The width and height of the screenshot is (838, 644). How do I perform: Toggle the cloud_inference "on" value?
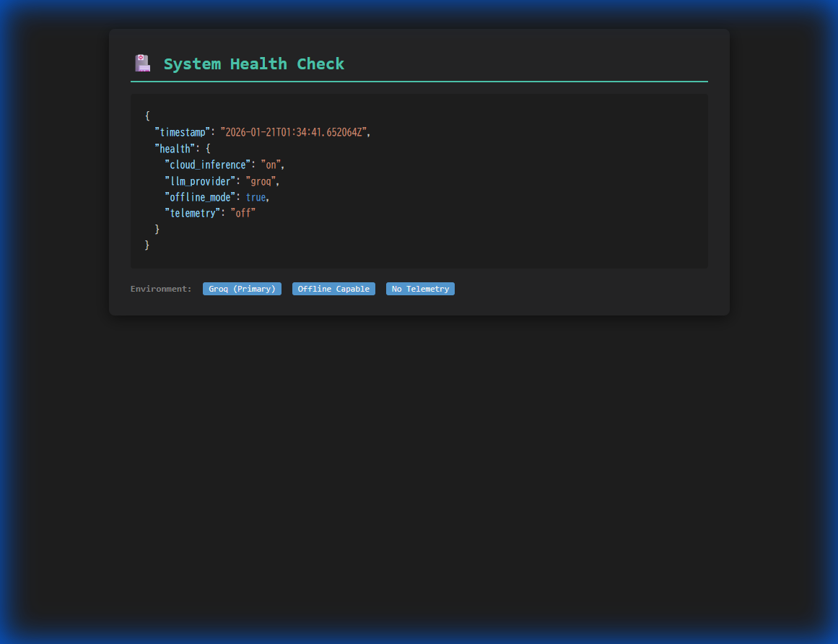tap(271, 164)
